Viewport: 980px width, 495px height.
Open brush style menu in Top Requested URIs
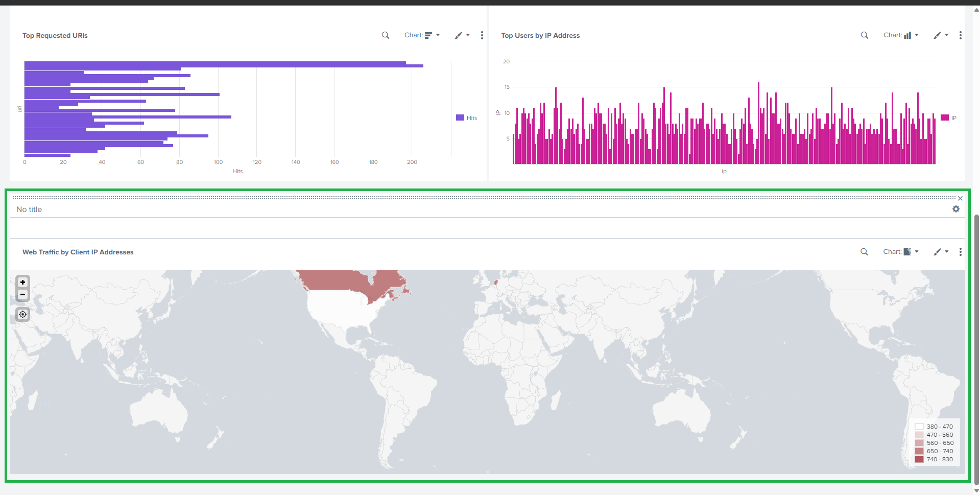click(462, 35)
